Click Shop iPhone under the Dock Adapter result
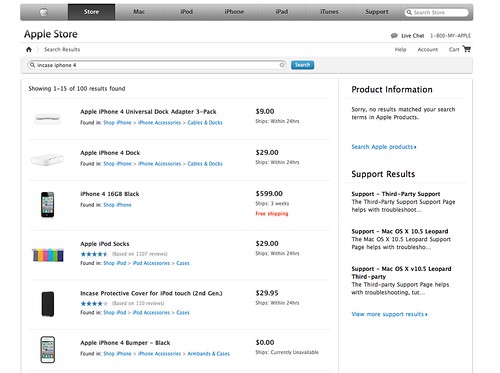The height and width of the screenshot is (373, 500). coord(117,123)
